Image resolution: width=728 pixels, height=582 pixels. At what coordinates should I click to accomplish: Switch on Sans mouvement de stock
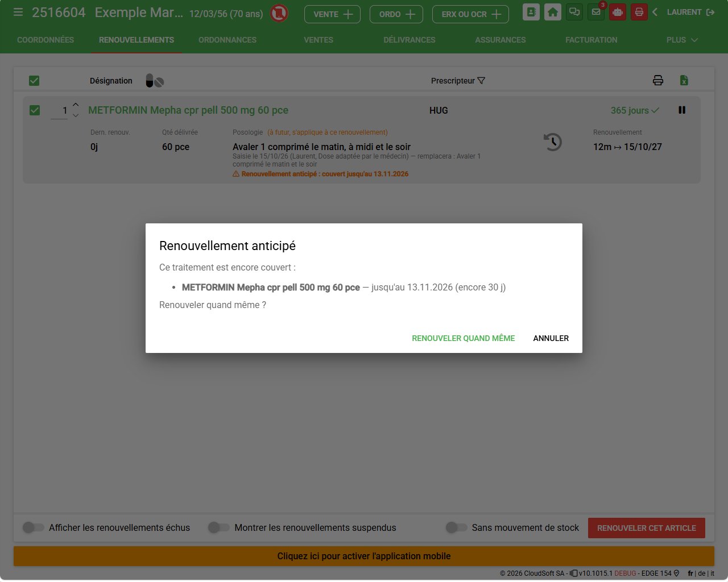point(456,527)
